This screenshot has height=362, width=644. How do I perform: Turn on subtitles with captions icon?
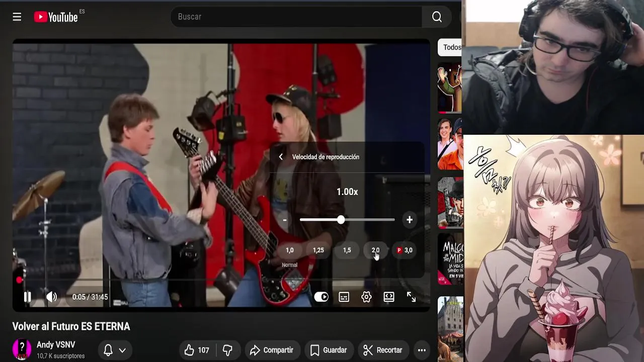[344, 297]
